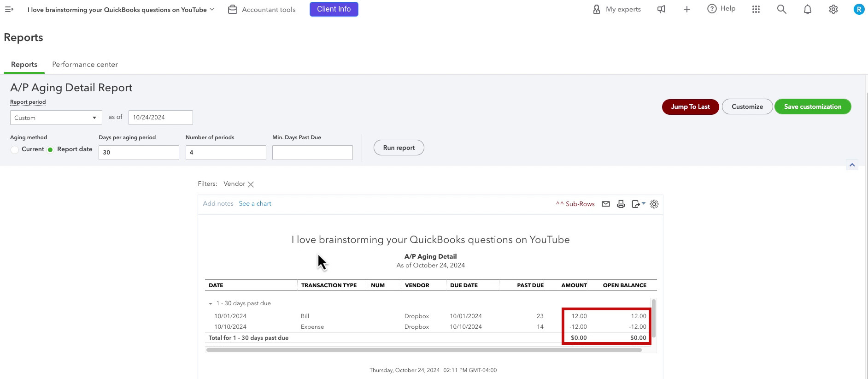Click the OPEN BALANCE column header
The image size is (868, 379).
click(x=625, y=285)
